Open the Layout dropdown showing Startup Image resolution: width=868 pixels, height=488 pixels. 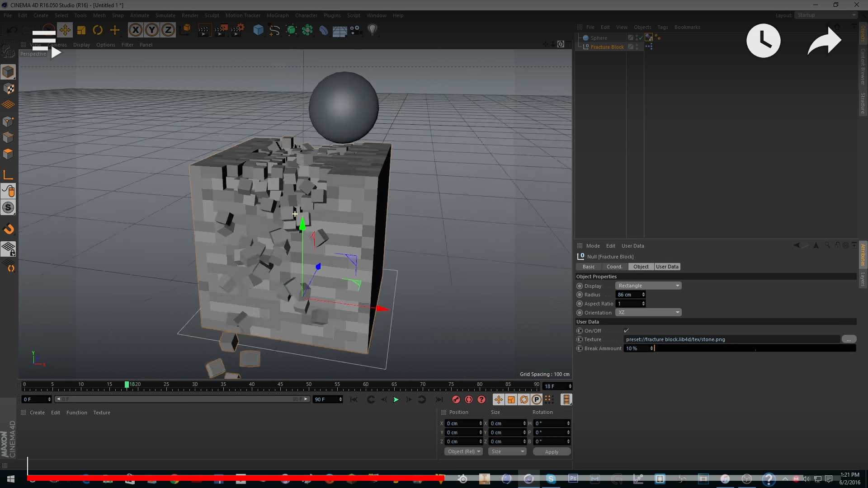pyautogui.click(x=826, y=15)
